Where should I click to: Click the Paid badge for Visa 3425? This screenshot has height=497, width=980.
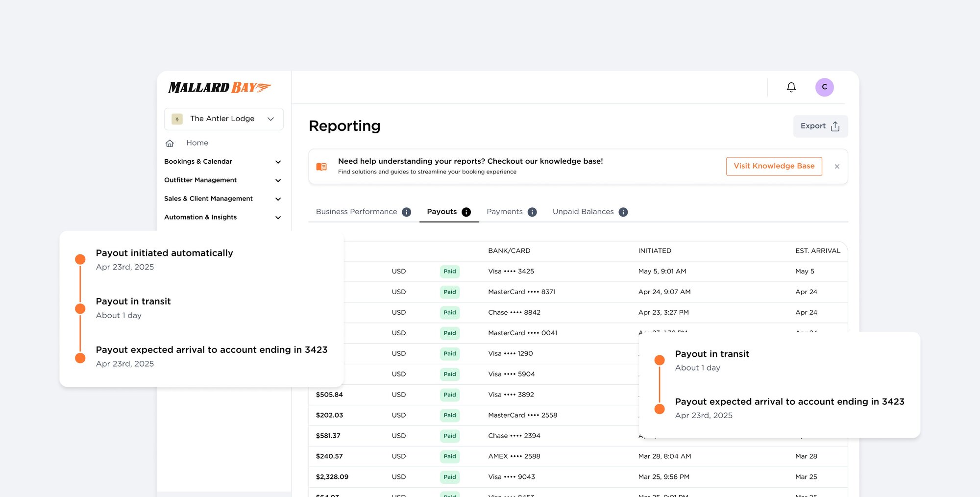point(449,271)
